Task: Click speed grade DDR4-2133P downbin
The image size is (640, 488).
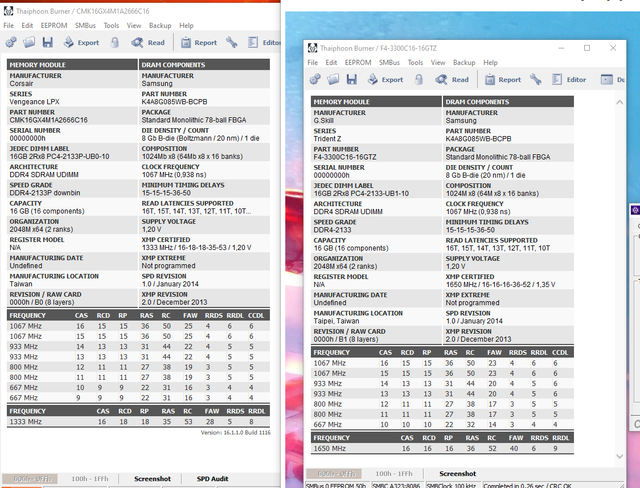Action: click(x=45, y=193)
